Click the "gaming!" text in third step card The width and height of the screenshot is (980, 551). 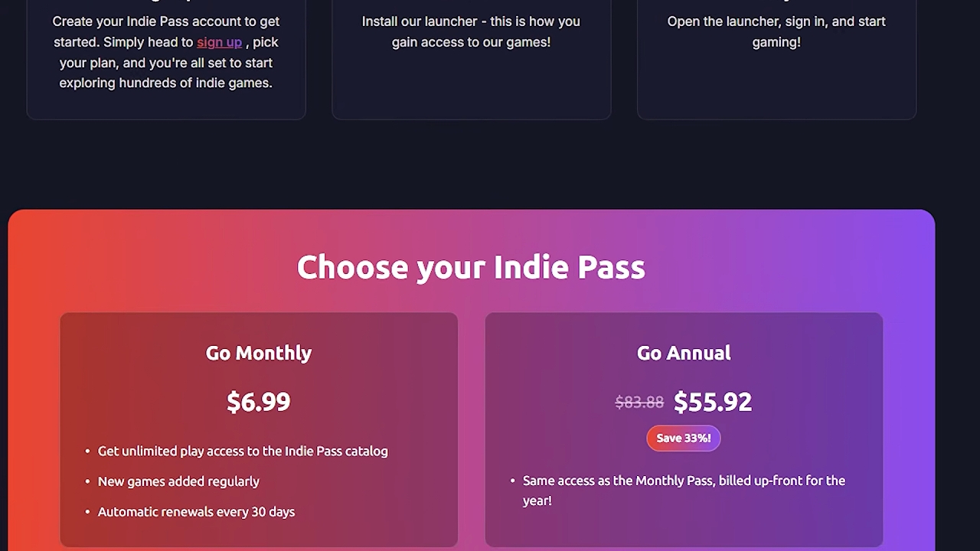click(776, 42)
